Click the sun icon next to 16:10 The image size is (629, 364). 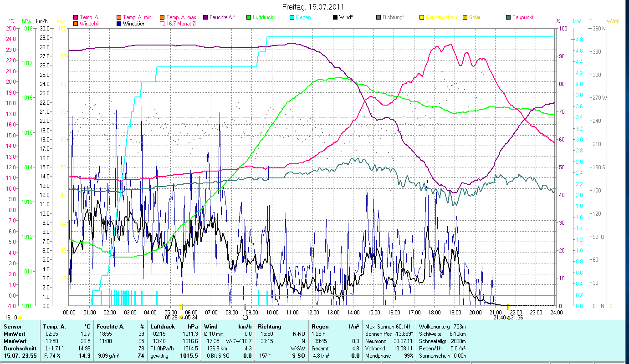20,317
